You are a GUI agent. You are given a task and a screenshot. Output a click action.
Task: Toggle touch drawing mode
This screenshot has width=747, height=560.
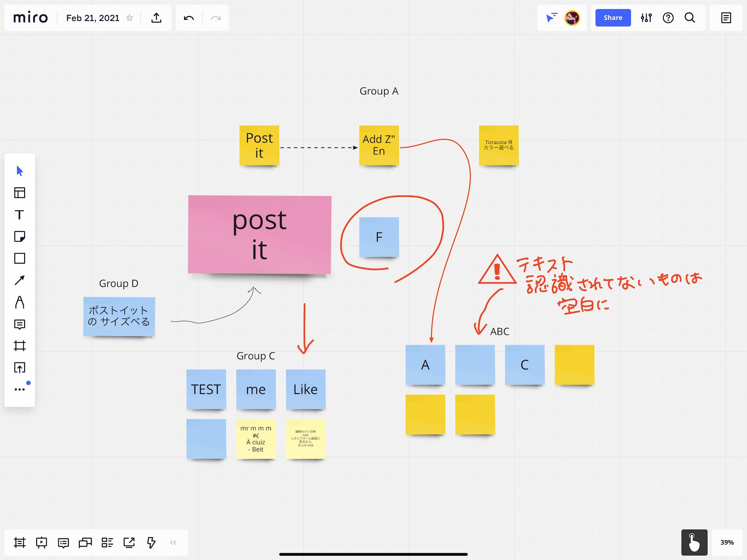pyautogui.click(x=694, y=542)
